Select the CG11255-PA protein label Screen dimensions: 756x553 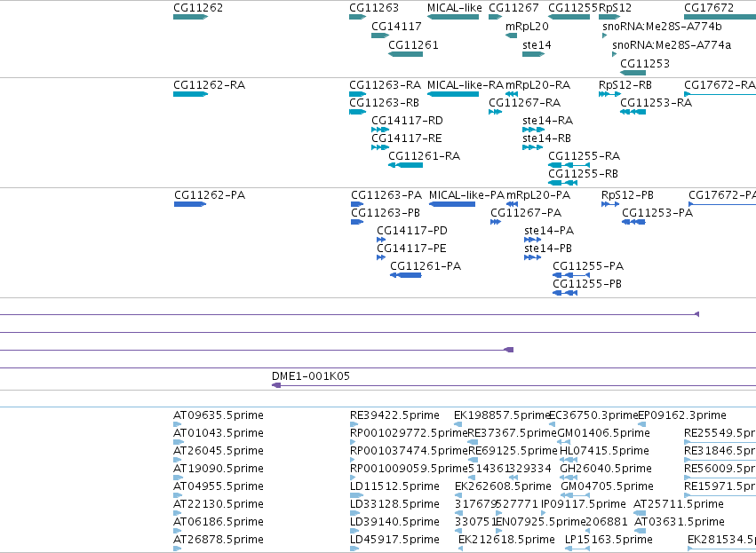[x=588, y=266]
